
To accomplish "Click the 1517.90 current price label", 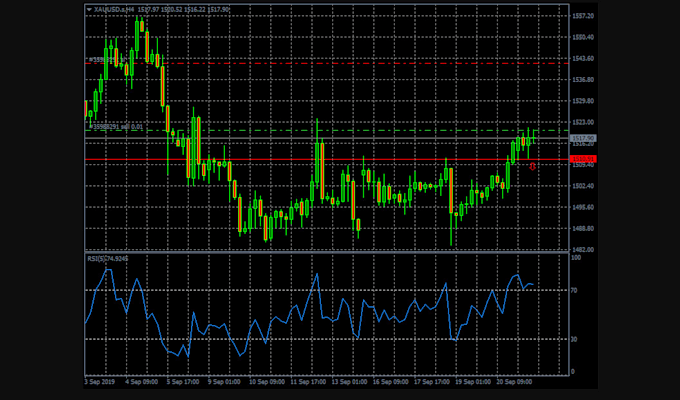I will click(583, 138).
